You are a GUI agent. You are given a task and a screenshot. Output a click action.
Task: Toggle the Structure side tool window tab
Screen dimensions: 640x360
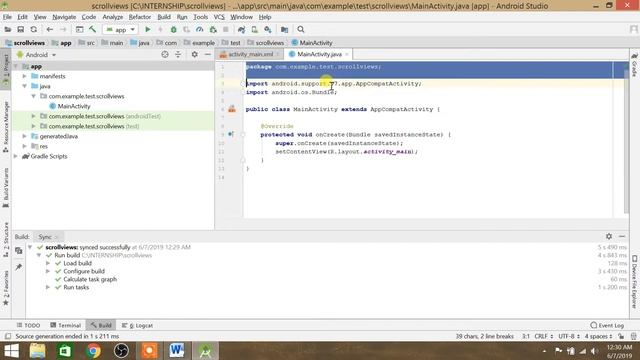[6, 240]
